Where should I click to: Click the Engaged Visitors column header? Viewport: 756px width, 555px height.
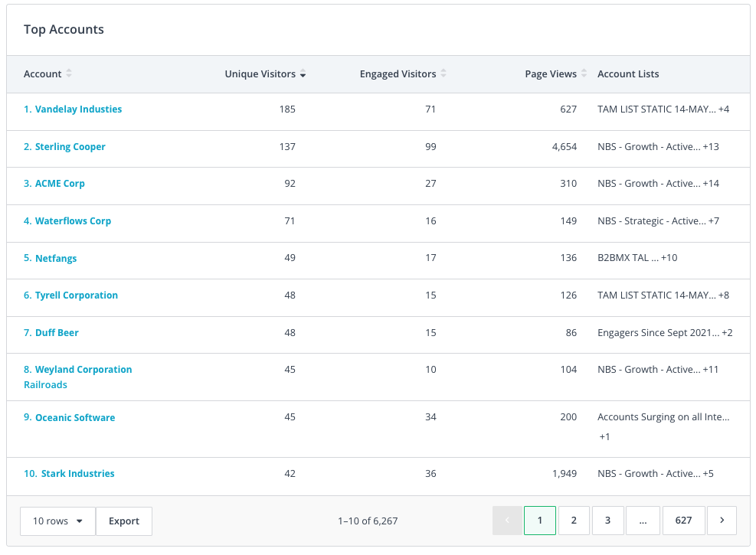[398, 73]
